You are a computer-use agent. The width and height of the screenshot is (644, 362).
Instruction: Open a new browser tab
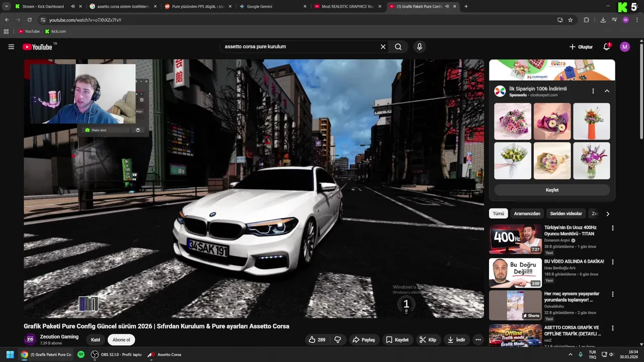466,7
